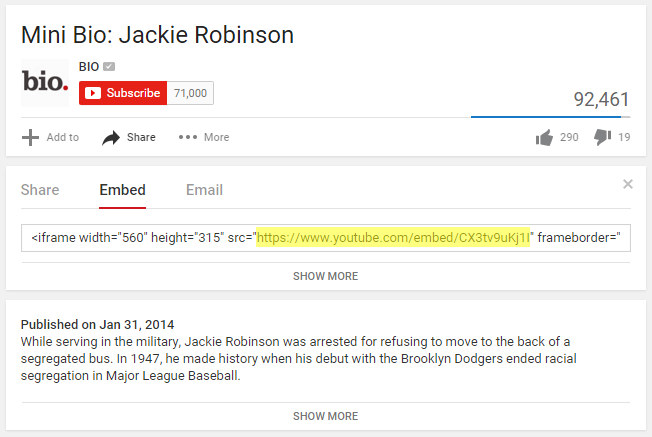Subscribe to the BIO channel
652x437 pixels.
[123, 93]
